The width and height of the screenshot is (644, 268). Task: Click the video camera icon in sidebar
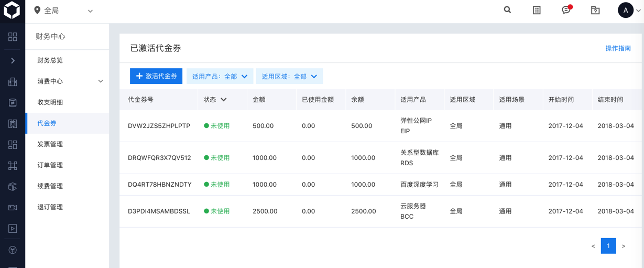(13, 208)
